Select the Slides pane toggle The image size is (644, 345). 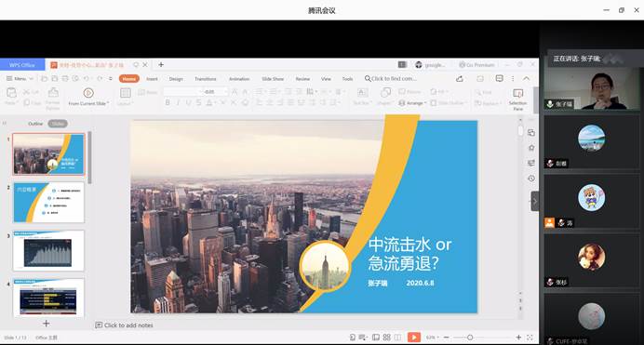click(58, 124)
